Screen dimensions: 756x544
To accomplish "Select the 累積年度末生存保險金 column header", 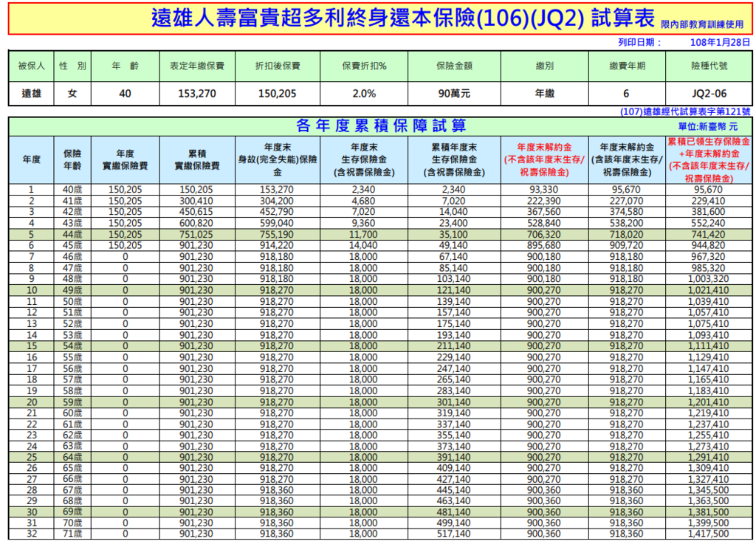I will tap(454, 159).
